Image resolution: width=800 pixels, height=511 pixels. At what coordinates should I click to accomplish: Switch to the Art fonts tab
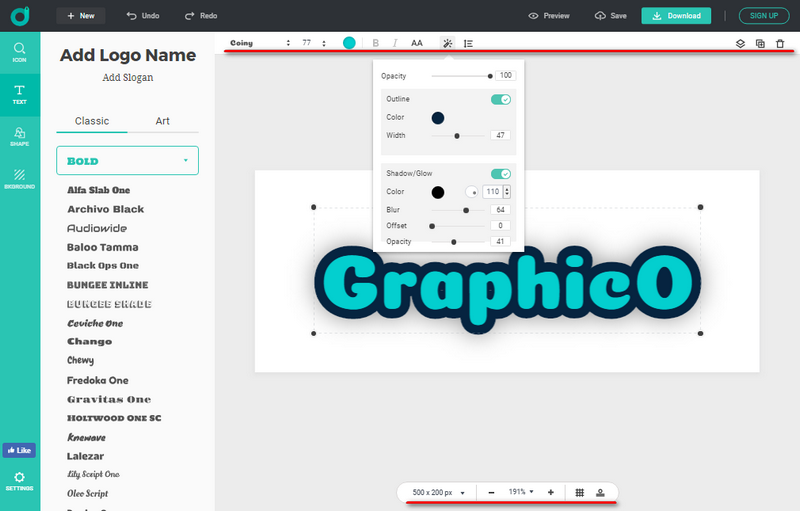pos(162,121)
